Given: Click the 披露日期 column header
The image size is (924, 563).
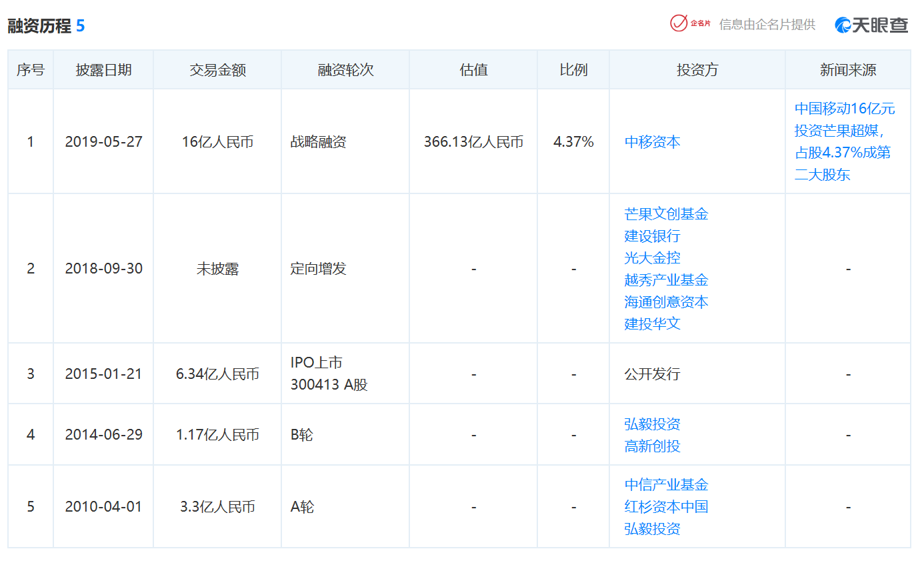Looking at the screenshot, I should pos(103,70).
